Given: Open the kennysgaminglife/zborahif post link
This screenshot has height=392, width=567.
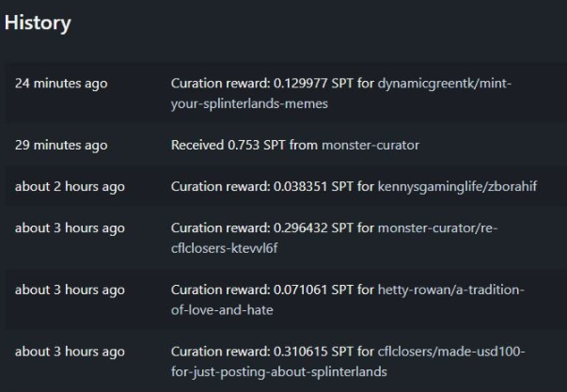Looking at the screenshot, I should 457,186.
